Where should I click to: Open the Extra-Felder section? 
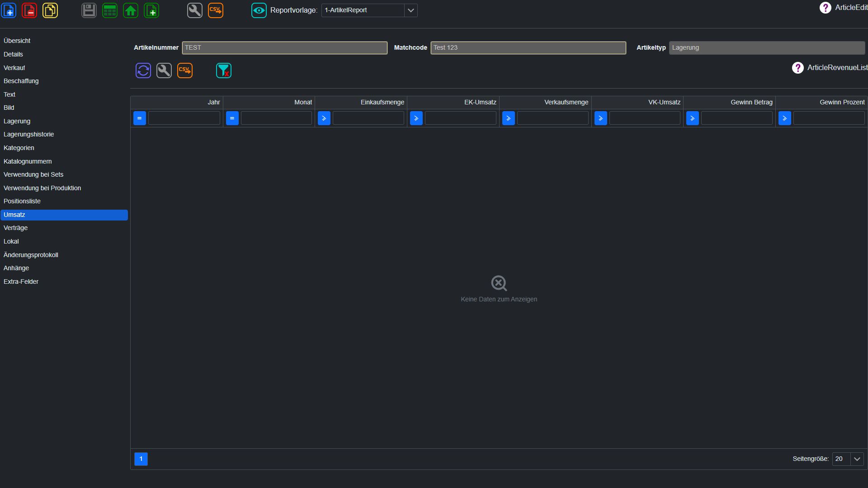64,282
